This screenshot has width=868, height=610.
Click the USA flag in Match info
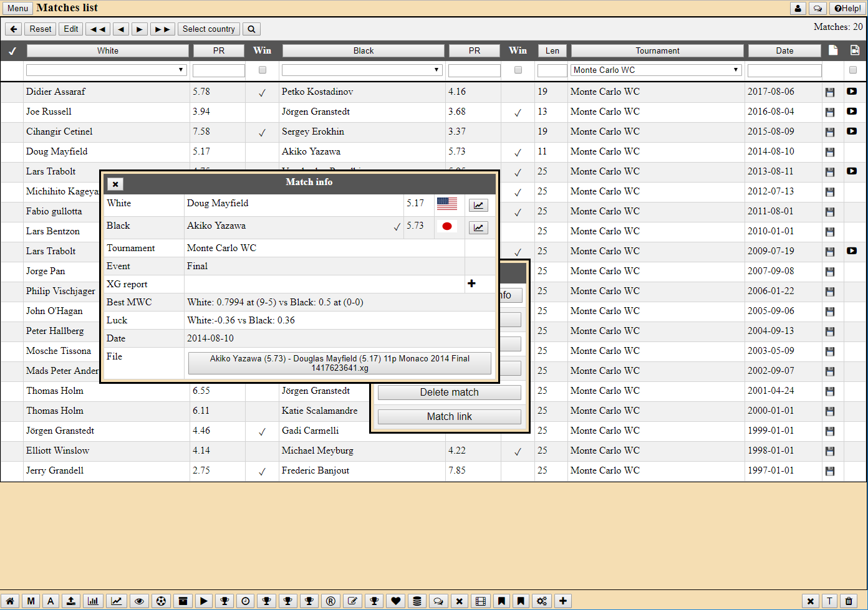click(447, 203)
